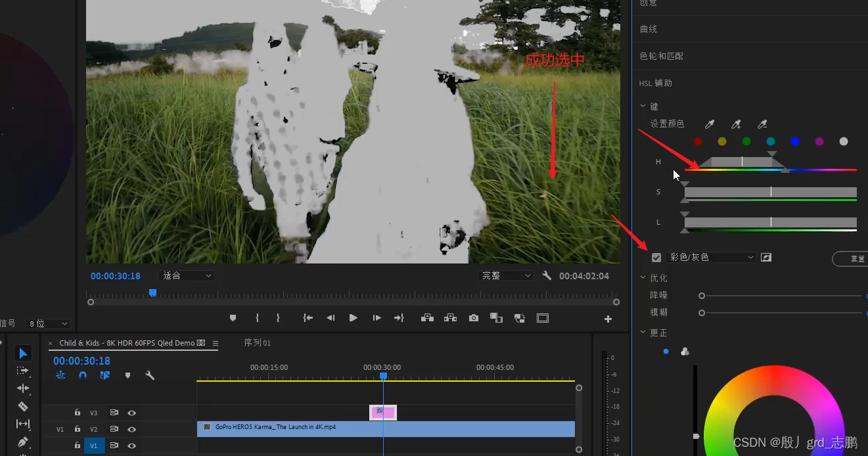The image size is (868, 456).
Task: Click the Toggle Proxies icon
Action: pos(520,318)
